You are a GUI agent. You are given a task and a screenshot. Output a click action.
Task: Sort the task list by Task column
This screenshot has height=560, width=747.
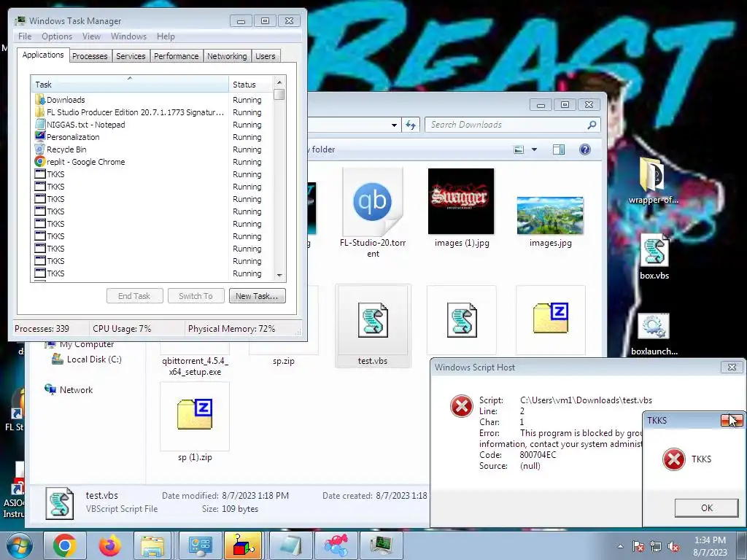coord(129,85)
